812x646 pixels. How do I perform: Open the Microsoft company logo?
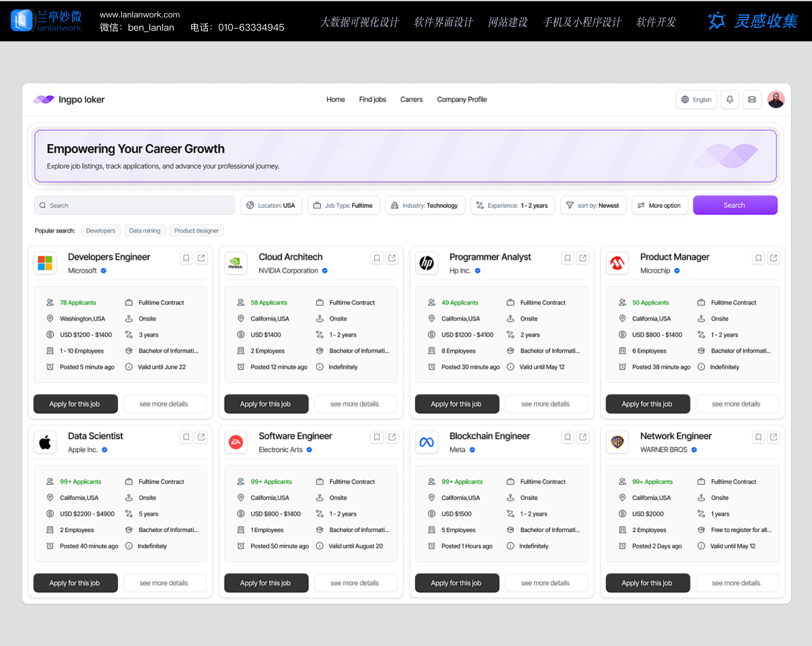(x=45, y=263)
